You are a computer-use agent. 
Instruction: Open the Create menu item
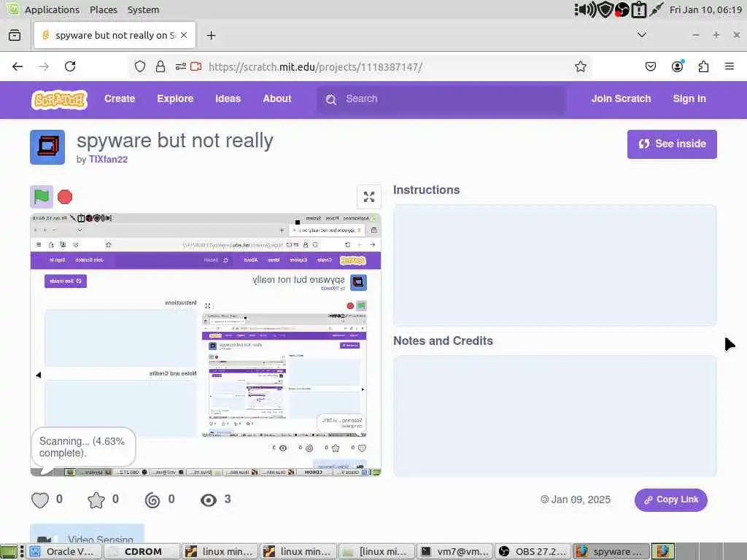[x=120, y=99]
